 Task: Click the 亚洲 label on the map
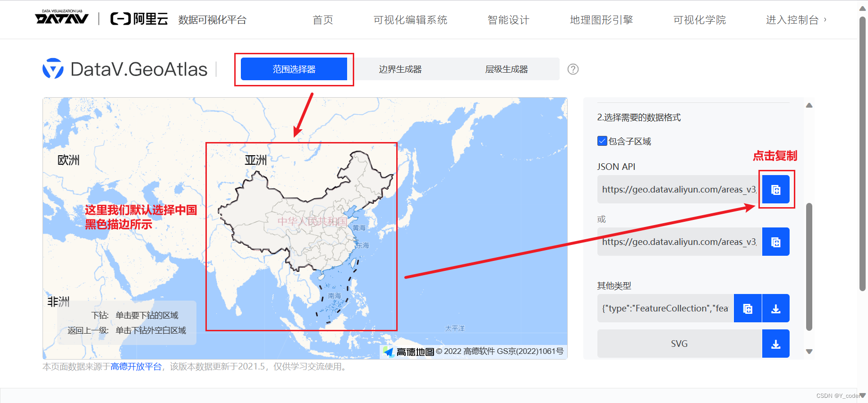(x=255, y=160)
